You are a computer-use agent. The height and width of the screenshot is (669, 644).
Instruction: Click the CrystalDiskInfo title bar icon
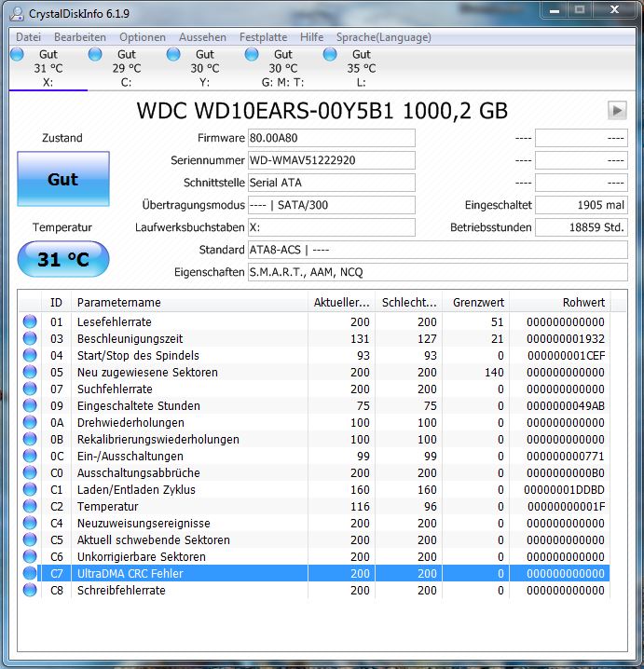17,14
